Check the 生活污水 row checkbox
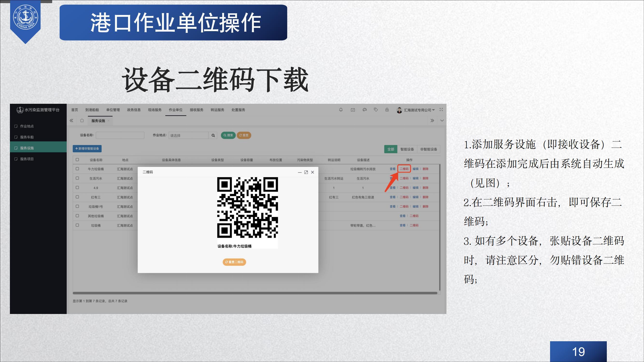This screenshot has width=644, height=362. [x=77, y=178]
